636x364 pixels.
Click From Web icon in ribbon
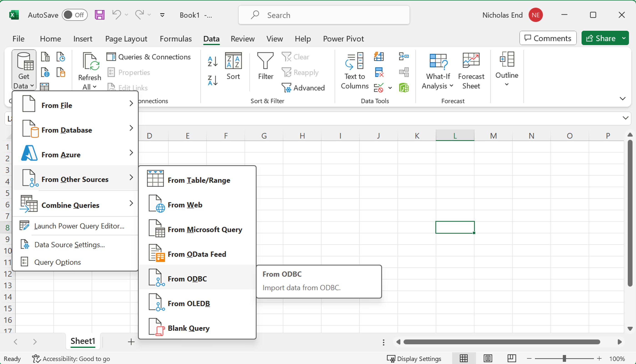point(45,72)
